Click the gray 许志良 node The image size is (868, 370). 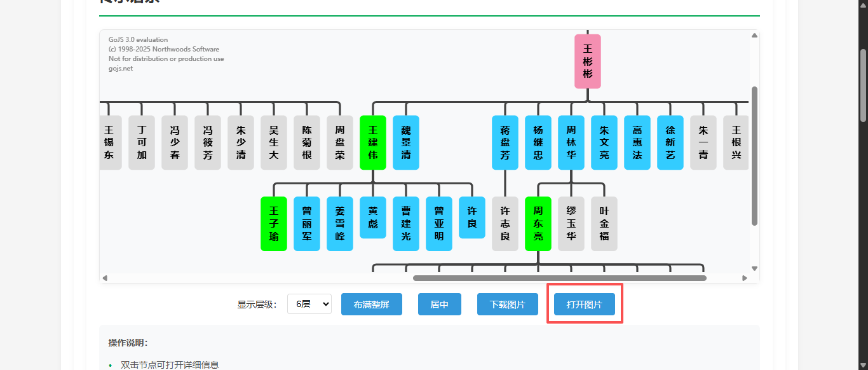(x=505, y=224)
